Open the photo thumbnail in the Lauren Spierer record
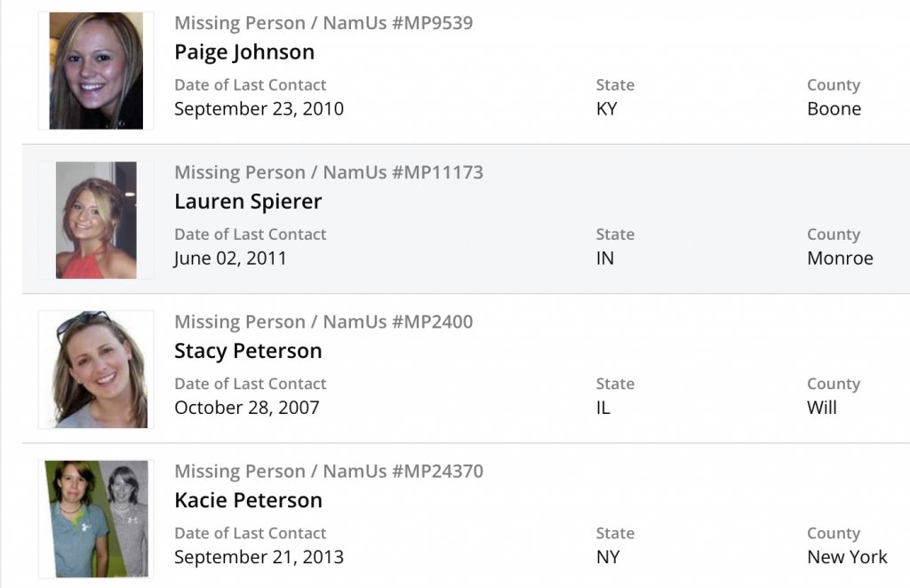Screen dimensions: 910x588 96,220
